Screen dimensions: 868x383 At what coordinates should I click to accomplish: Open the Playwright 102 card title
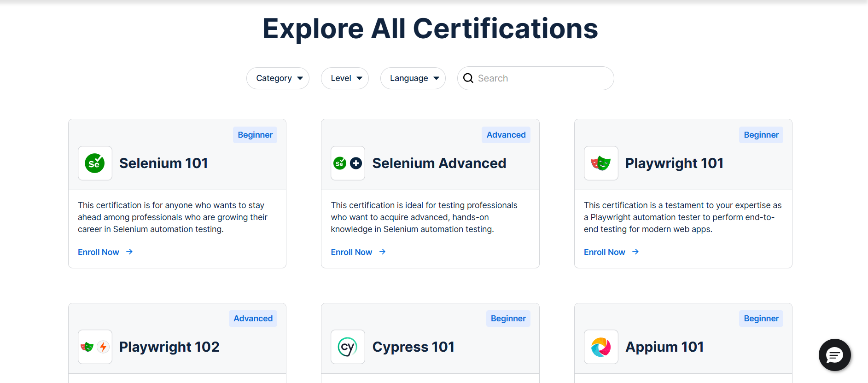pyautogui.click(x=169, y=347)
